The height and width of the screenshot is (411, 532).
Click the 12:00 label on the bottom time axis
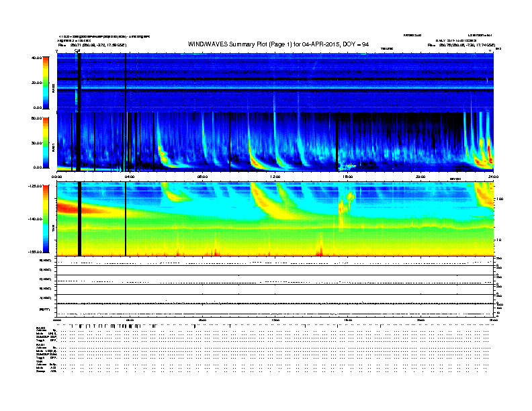pos(275,320)
